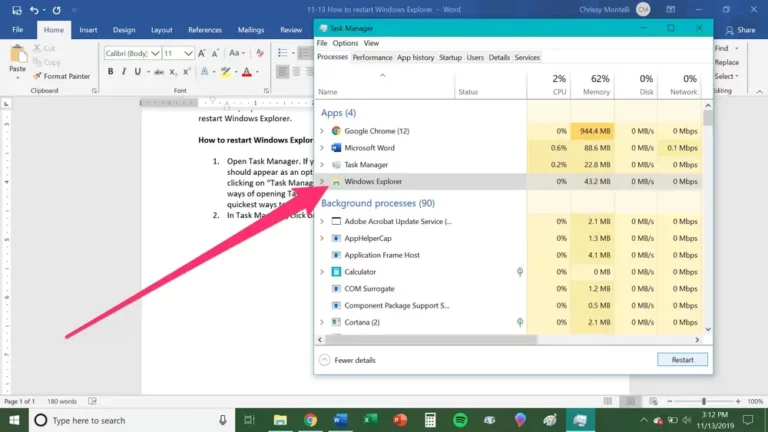
Task: Switch to Word's References tab
Action: (205, 30)
